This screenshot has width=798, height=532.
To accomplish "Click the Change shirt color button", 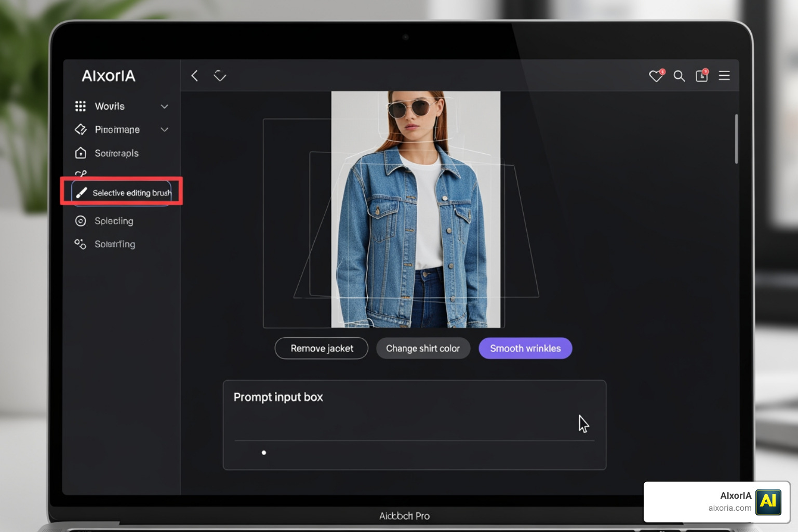I will (x=423, y=349).
